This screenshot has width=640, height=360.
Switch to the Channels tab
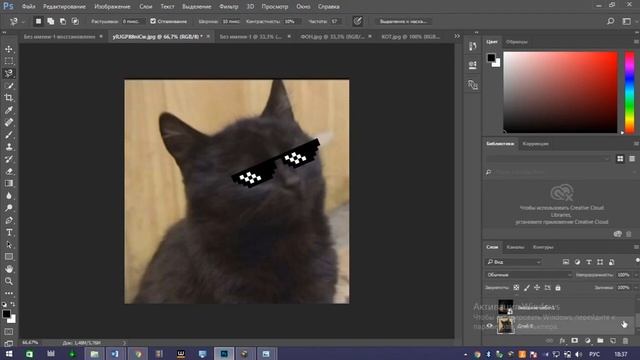pos(515,247)
